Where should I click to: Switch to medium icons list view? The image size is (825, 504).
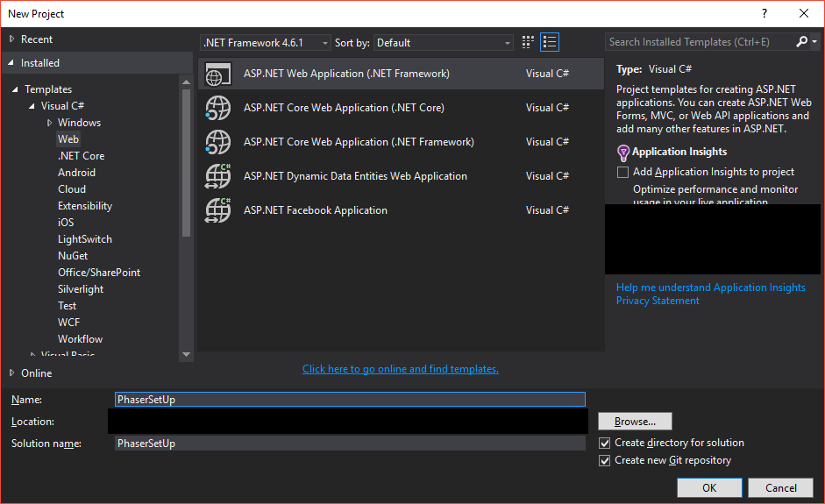click(x=550, y=42)
